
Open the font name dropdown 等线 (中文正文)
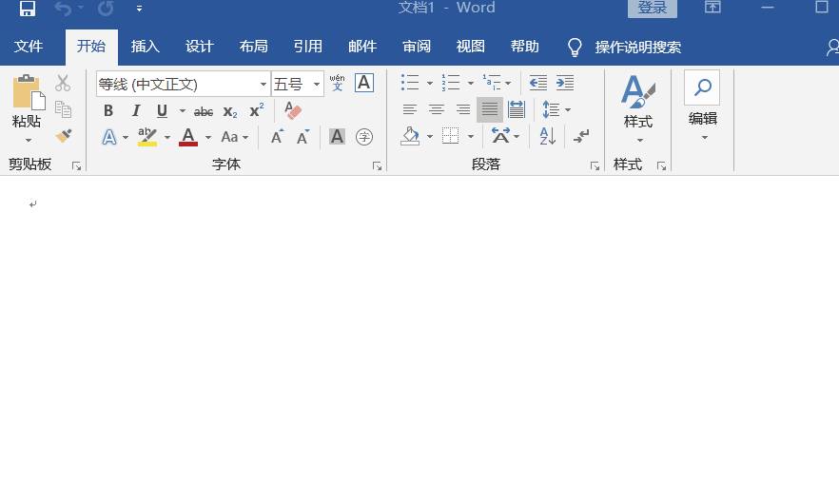coord(263,84)
